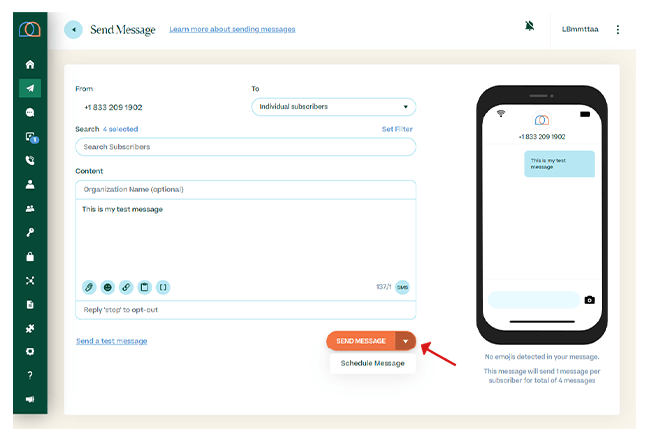Open the Individual subscribers dropdown
649x444 pixels.
click(333, 106)
